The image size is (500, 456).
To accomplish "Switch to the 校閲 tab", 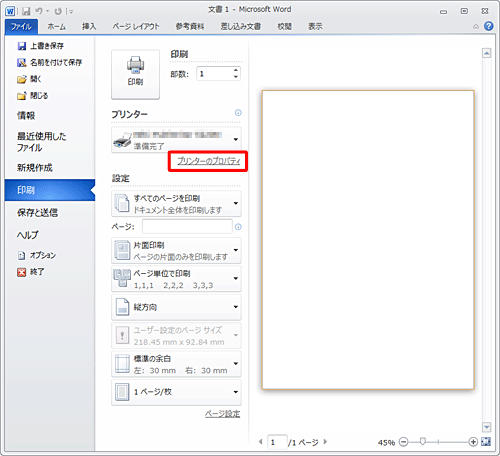I will tap(284, 26).
